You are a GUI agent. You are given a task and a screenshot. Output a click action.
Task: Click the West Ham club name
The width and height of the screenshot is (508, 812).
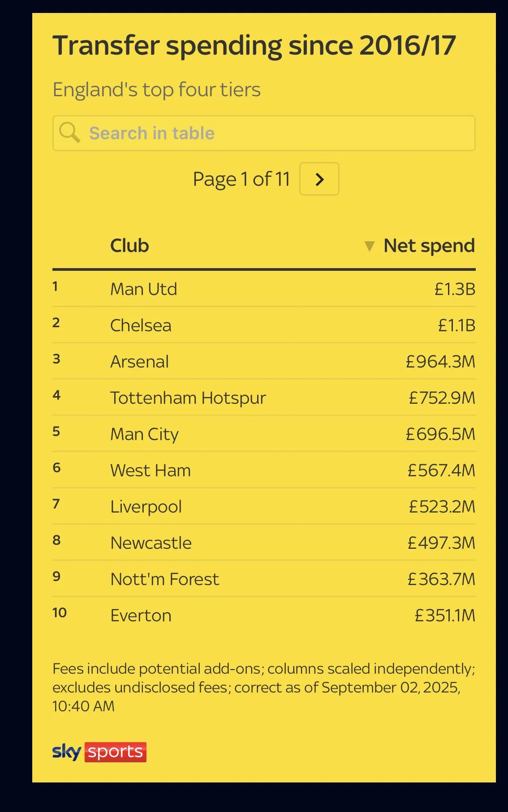tap(151, 470)
